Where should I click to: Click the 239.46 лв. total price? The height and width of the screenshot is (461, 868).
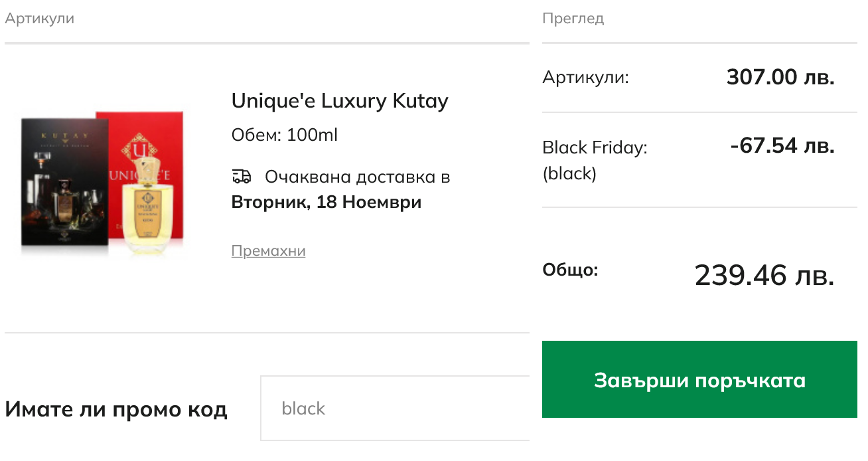[x=764, y=275]
